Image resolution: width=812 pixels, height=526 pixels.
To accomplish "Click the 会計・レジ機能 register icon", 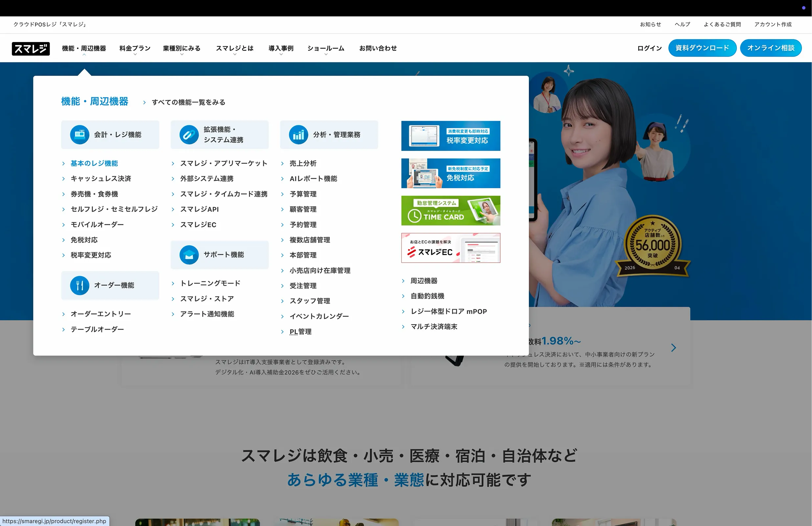I will pos(79,134).
